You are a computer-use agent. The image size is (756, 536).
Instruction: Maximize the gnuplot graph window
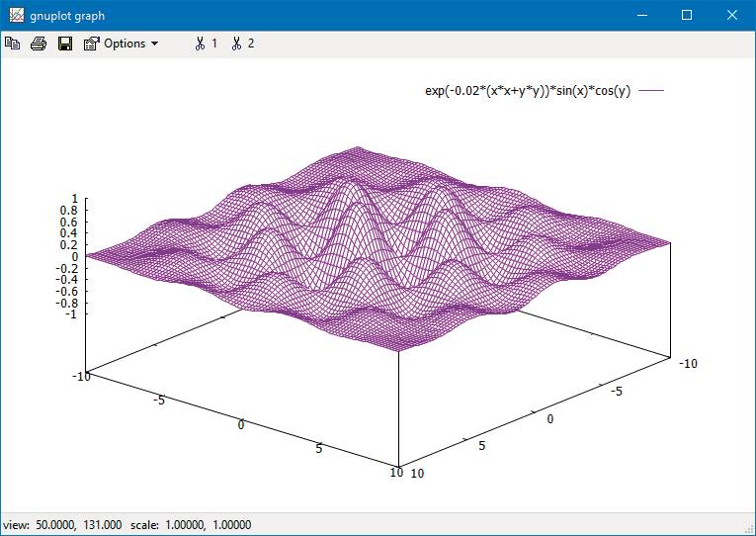687,16
